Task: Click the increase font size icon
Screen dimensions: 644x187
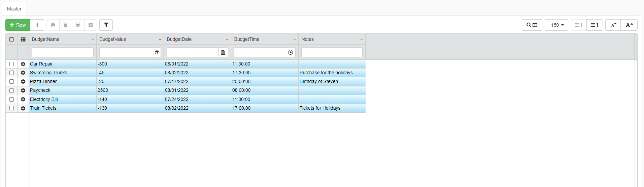Action: (x=629, y=25)
